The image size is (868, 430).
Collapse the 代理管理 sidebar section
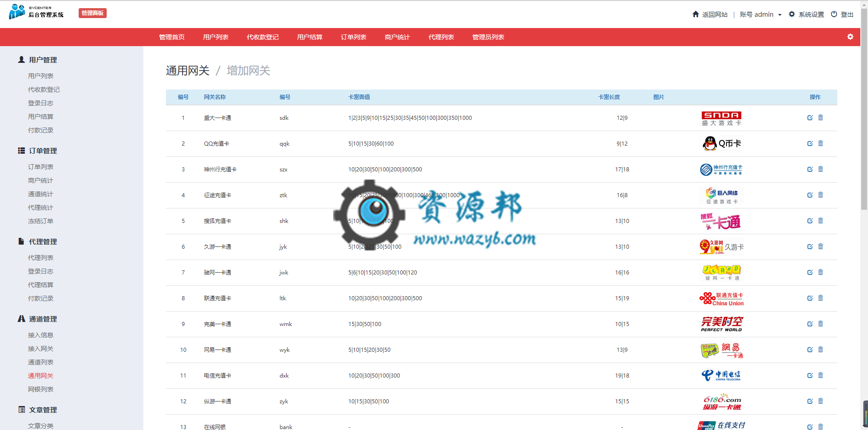(x=38, y=241)
